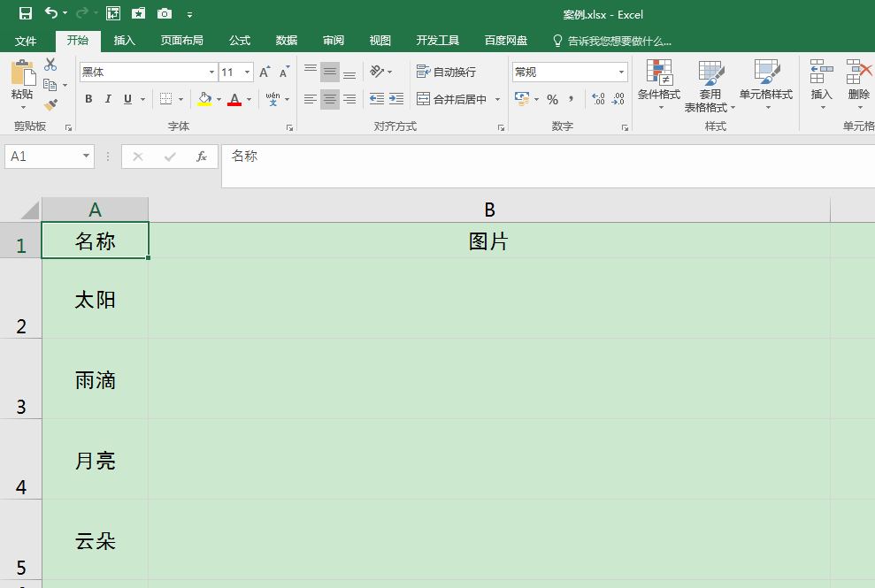
Task: Open the Name Box dropdown arrow
Action: pyautogui.click(x=87, y=157)
